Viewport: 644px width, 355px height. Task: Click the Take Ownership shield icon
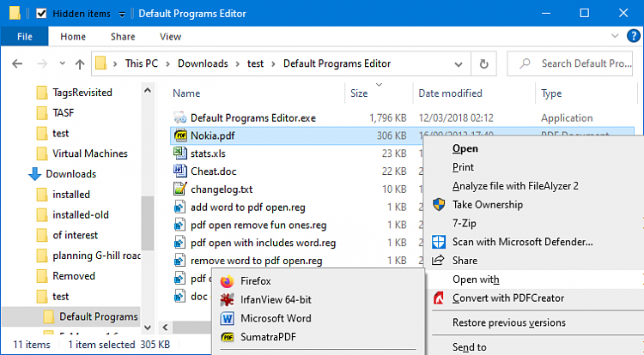(439, 205)
